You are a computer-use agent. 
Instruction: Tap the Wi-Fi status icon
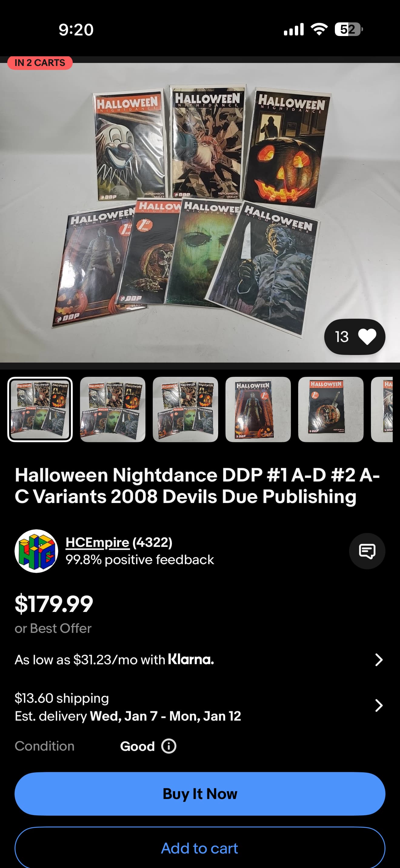pyautogui.click(x=319, y=29)
